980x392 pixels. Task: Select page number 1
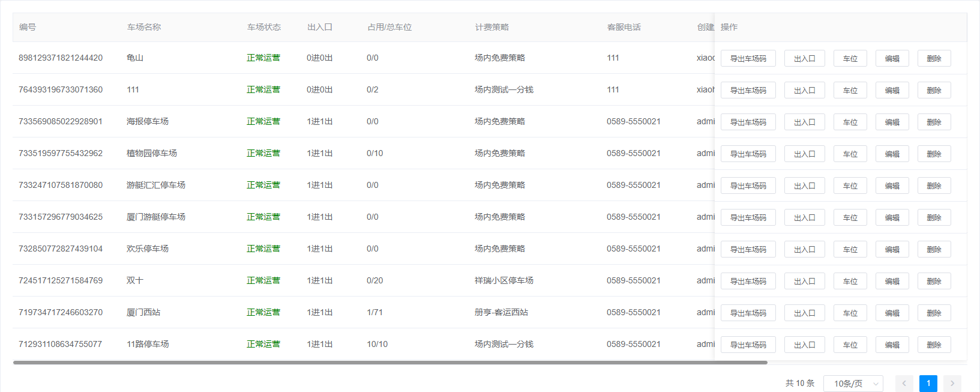click(x=928, y=384)
